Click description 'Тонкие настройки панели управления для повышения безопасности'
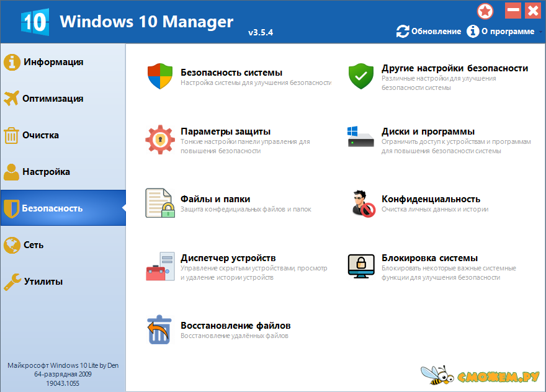546x392 pixels. (245, 146)
